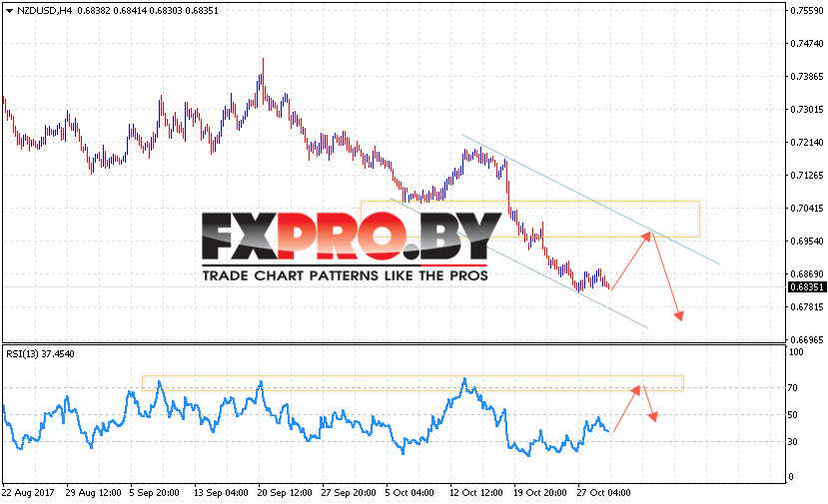
Task: Open the chart dropdown triangle beside NZDUSD,H4
Action: pyautogui.click(x=9, y=11)
